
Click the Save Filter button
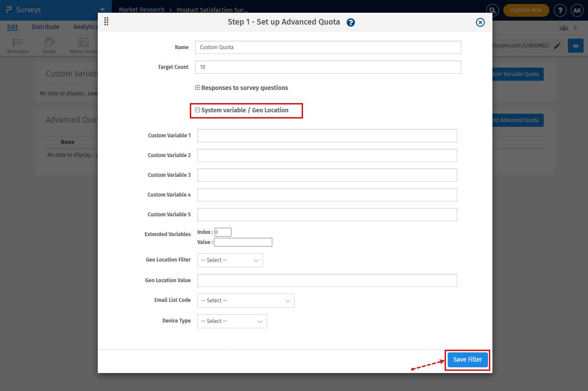(467, 359)
